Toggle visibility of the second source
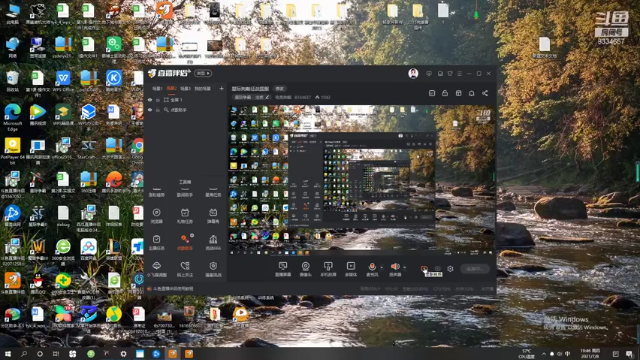Image resolution: width=640 pixels, height=360 pixels. [x=150, y=110]
